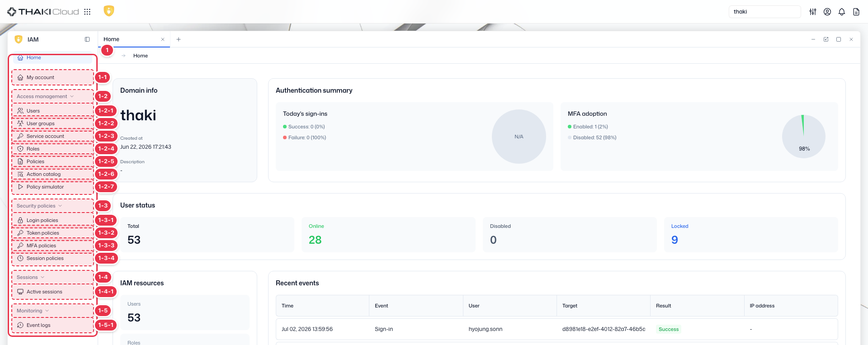Viewport: 868px width, 345px height.
Task: Close the Home tab
Action: click(163, 39)
